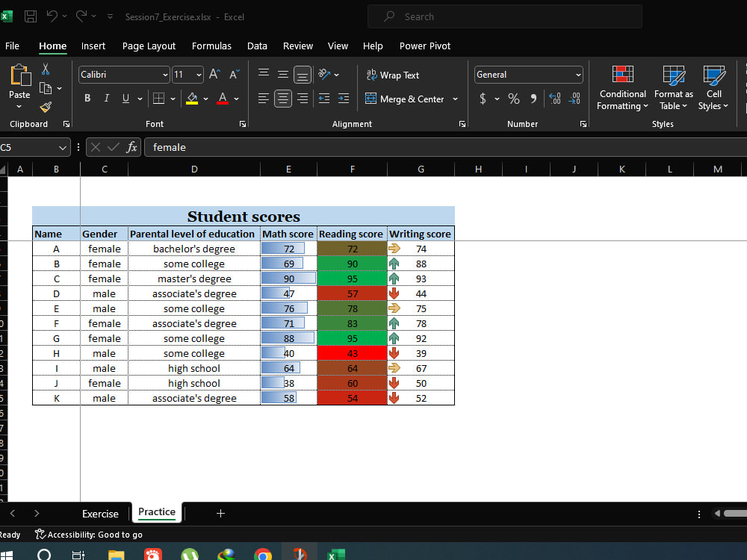Image resolution: width=747 pixels, height=560 pixels.
Task: Select column D header
Action: click(194, 169)
